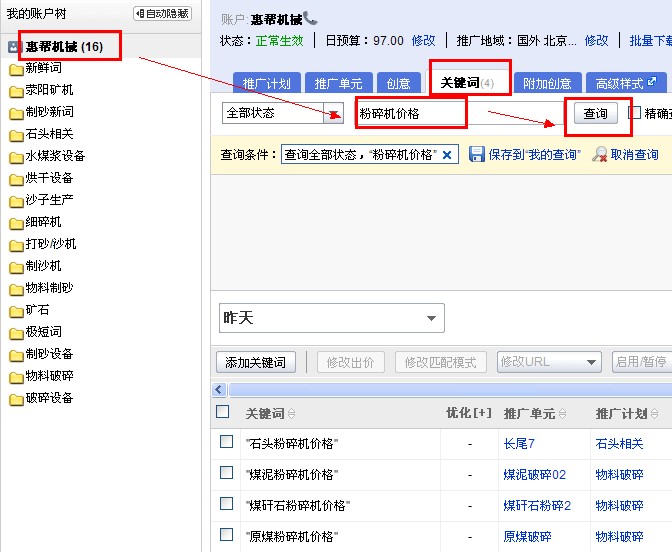Click the save disk icon for 保存到我的查询
Screen dimensions: 672x552
tap(477, 154)
